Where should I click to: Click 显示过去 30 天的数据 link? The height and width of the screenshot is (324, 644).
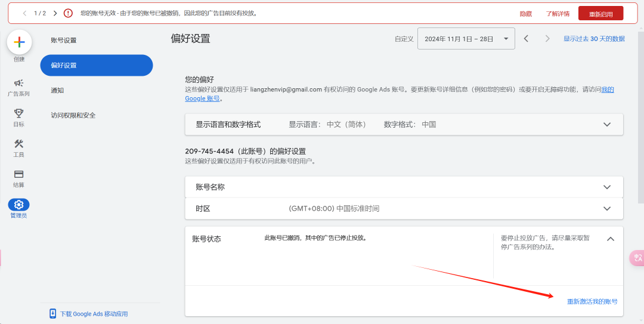594,39
